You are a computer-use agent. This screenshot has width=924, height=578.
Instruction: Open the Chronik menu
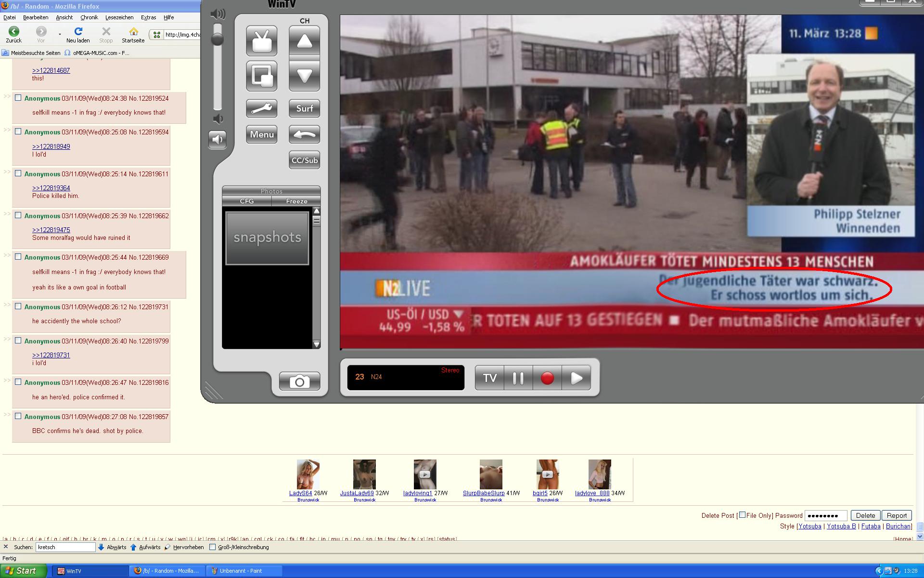(89, 17)
